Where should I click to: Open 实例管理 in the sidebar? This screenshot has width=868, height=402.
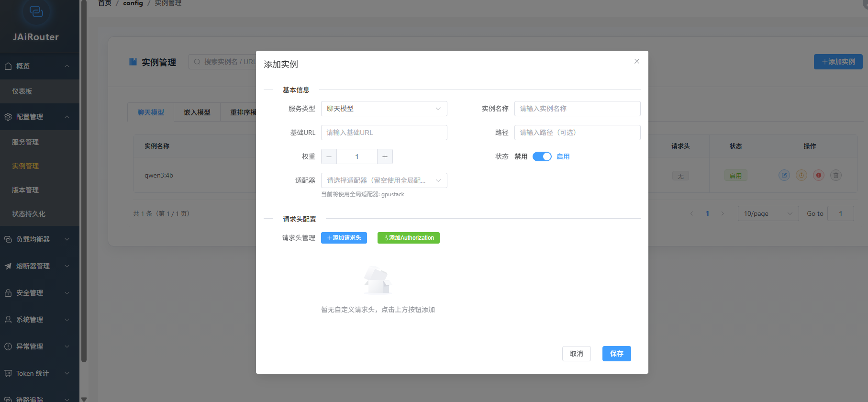40,166
